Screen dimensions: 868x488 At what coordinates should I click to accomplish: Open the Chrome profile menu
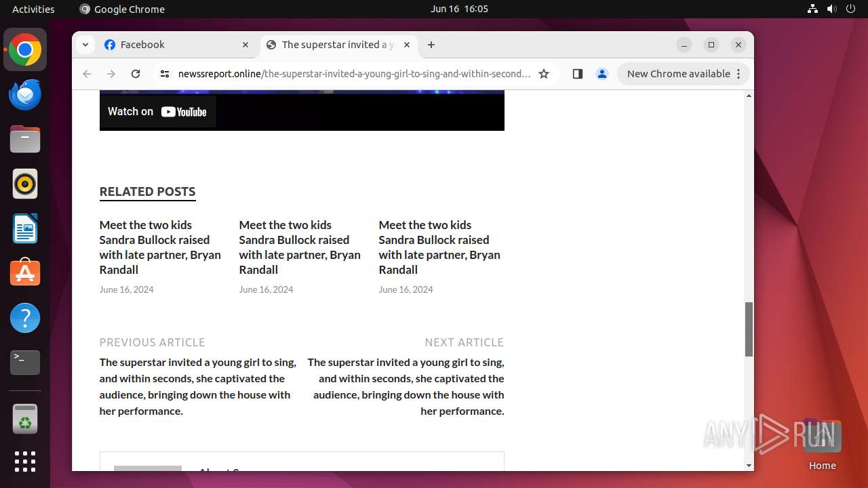coord(601,74)
